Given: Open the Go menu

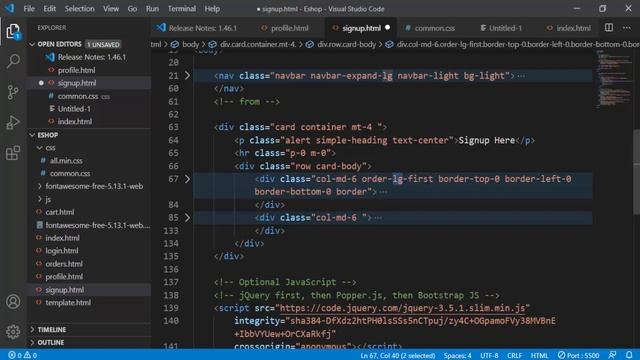Looking at the screenshot, I should tap(132, 9).
